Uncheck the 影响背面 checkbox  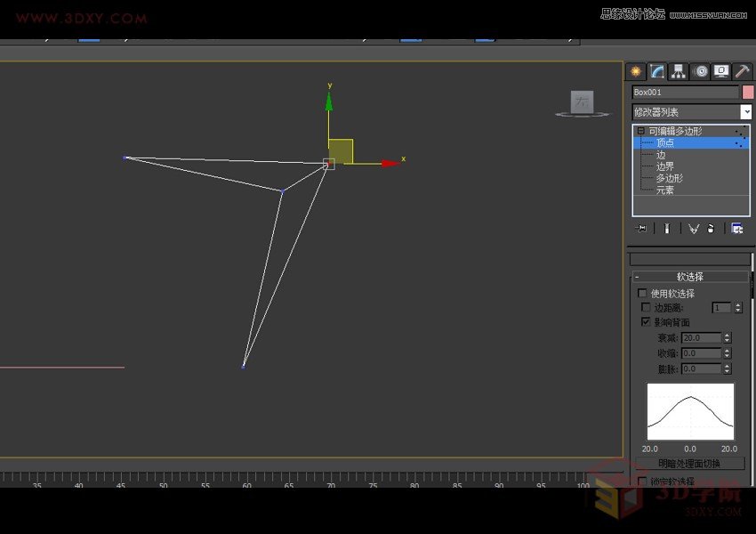tap(646, 321)
